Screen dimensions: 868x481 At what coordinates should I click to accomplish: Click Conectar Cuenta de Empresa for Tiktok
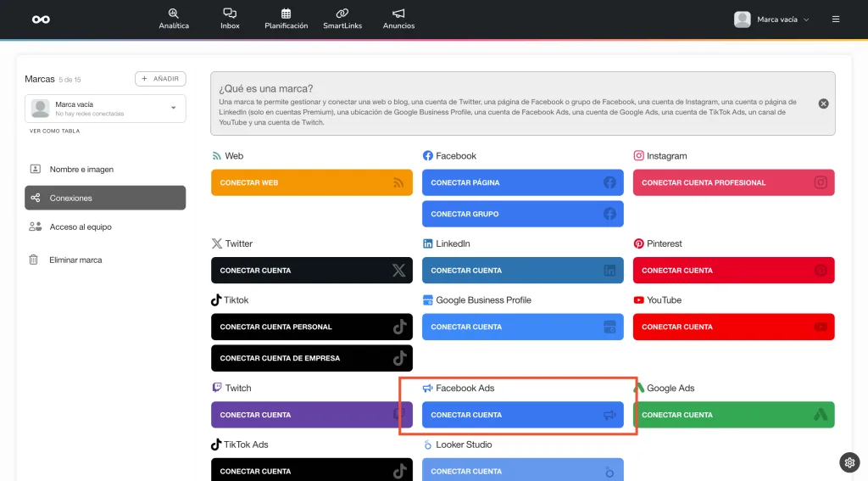[x=312, y=358]
